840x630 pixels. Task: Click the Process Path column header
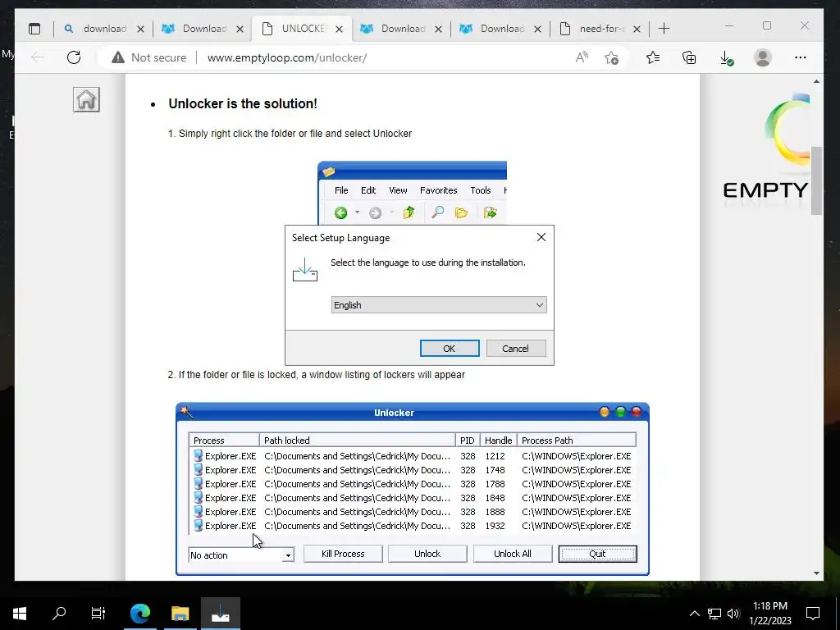[577, 441]
